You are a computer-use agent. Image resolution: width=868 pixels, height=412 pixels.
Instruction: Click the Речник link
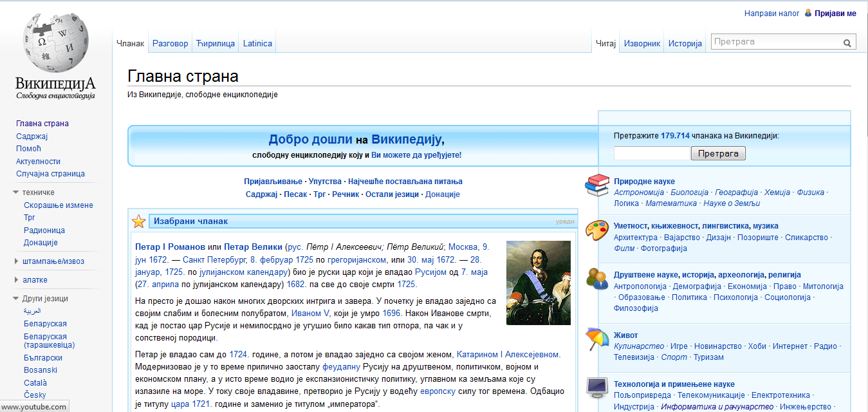(x=346, y=194)
